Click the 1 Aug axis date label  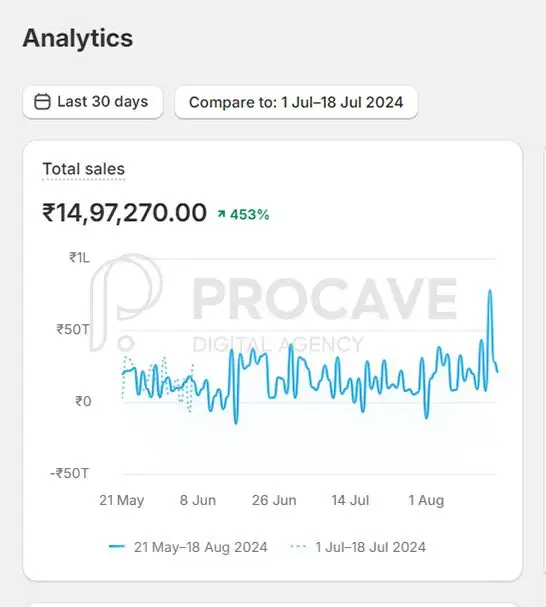[x=426, y=500]
